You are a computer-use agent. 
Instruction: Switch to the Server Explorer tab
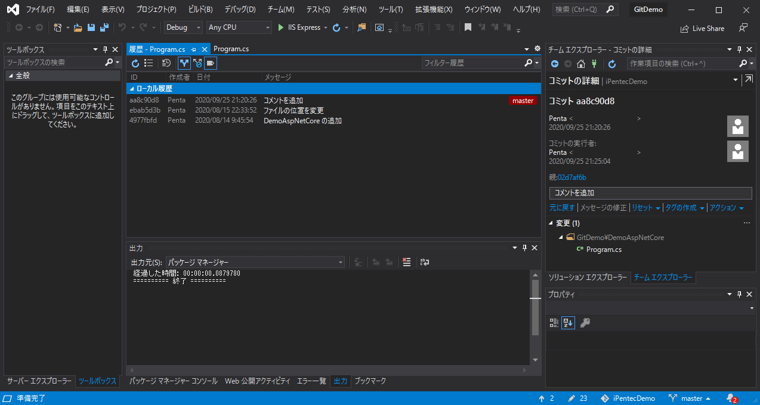pyautogui.click(x=39, y=381)
